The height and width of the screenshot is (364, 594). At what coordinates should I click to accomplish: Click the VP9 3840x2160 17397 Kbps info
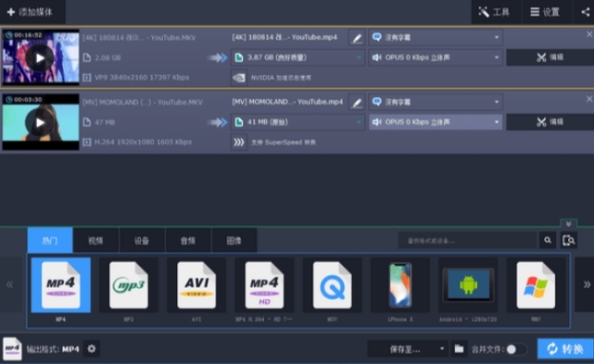tap(142, 78)
